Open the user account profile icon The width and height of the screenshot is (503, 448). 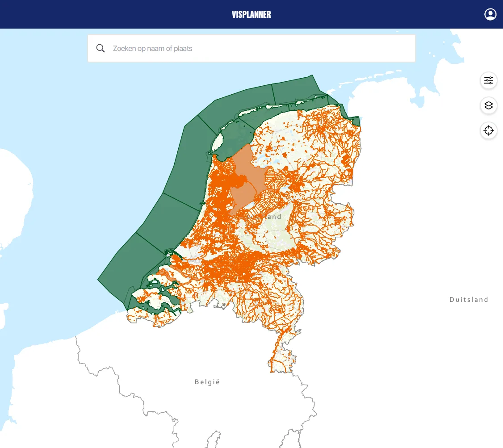point(490,14)
